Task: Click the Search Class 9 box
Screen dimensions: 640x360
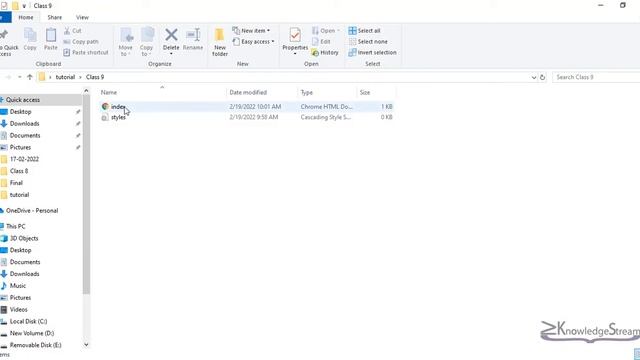Action: (596, 77)
